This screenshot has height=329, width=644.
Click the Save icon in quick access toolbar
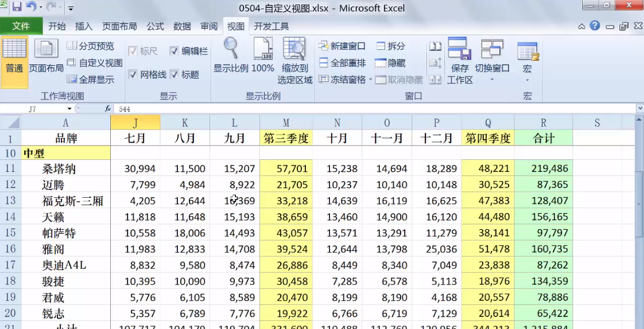point(17,7)
